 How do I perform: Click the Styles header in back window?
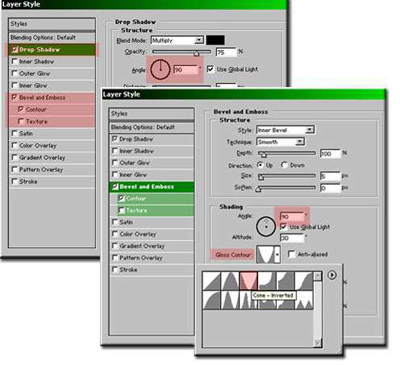52,24
